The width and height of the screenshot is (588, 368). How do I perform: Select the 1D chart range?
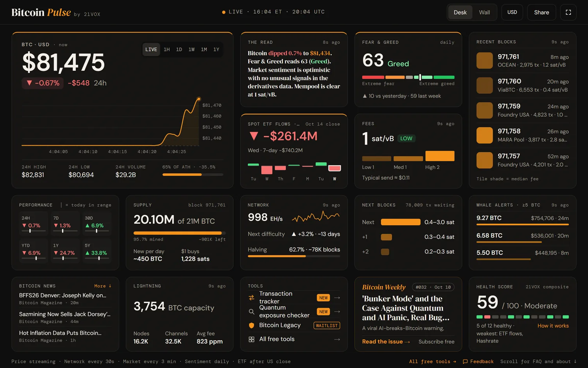coord(179,49)
